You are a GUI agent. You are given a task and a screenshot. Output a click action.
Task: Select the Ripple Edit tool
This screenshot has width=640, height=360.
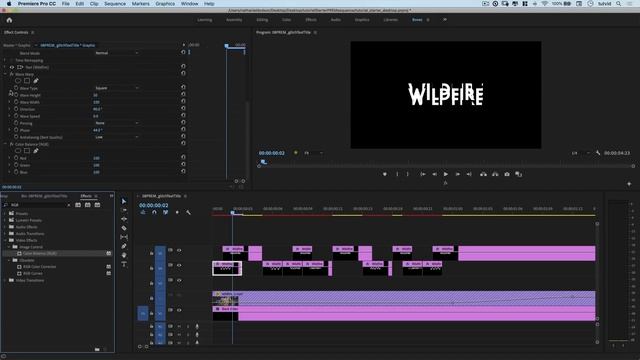click(124, 219)
